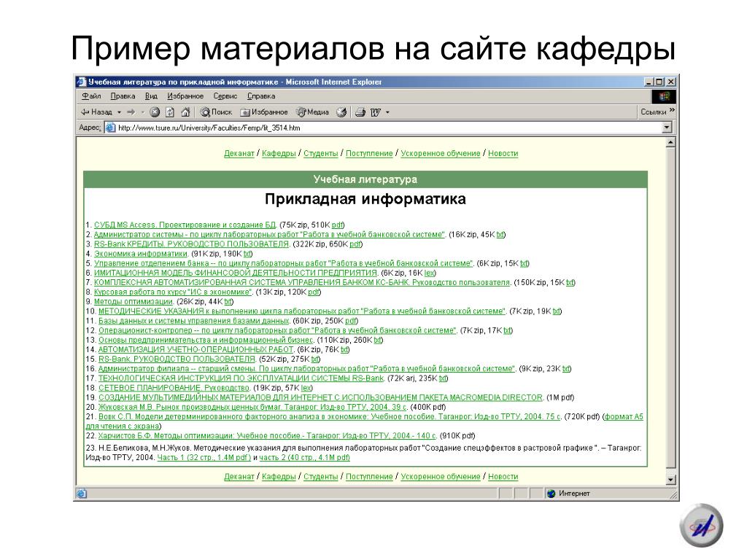747x560 pixels.
Task: Click the vertical scrollbar down arrow
Action: click(671, 480)
